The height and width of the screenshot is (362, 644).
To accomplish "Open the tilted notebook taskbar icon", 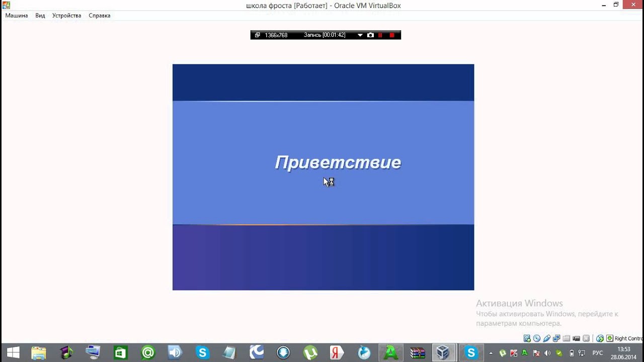I will [x=229, y=352].
